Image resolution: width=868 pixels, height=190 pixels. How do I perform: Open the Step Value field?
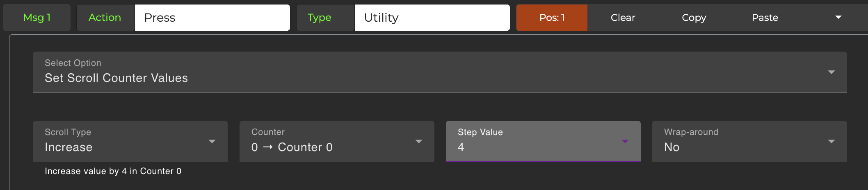click(533, 142)
